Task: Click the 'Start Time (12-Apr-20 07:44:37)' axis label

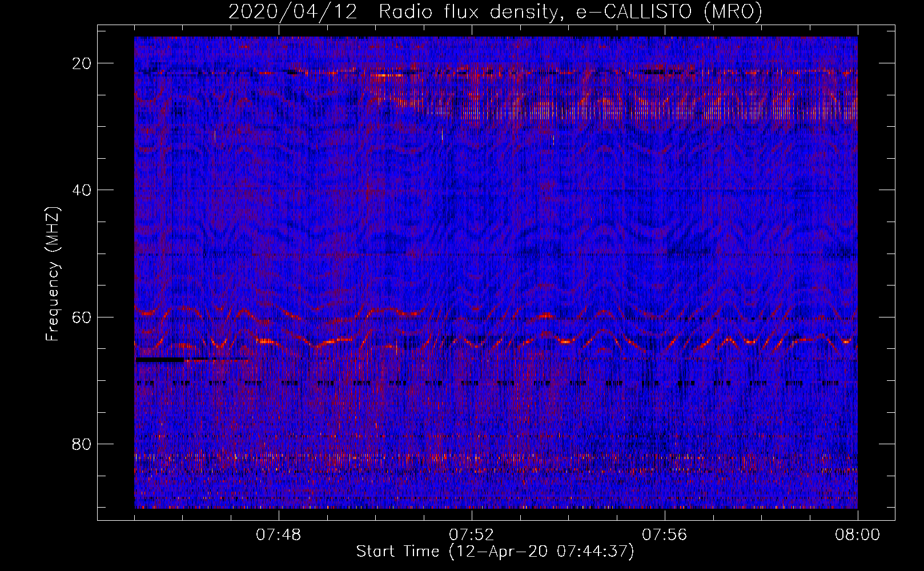Action: [495, 552]
